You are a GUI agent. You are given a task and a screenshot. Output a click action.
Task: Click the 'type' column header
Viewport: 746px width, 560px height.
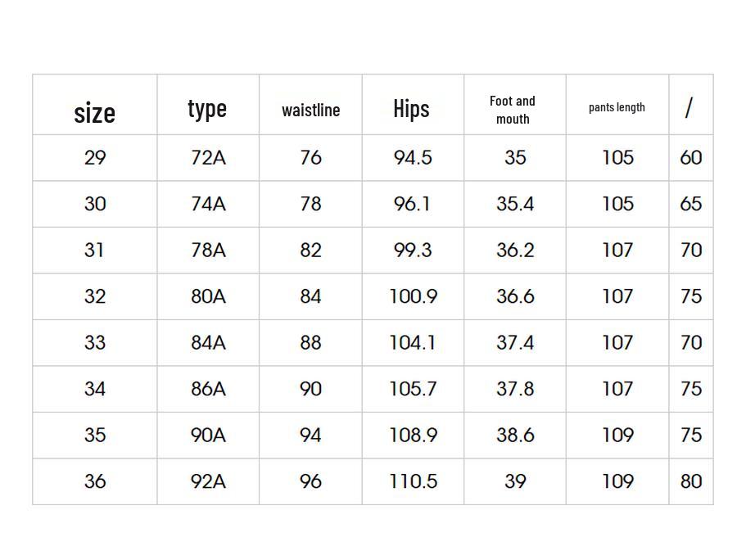pyautogui.click(x=207, y=108)
